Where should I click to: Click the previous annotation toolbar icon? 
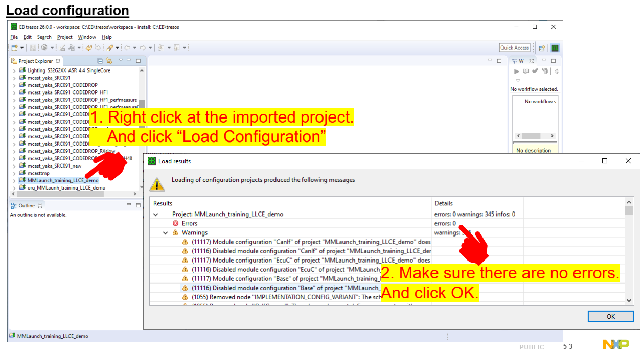tap(161, 48)
